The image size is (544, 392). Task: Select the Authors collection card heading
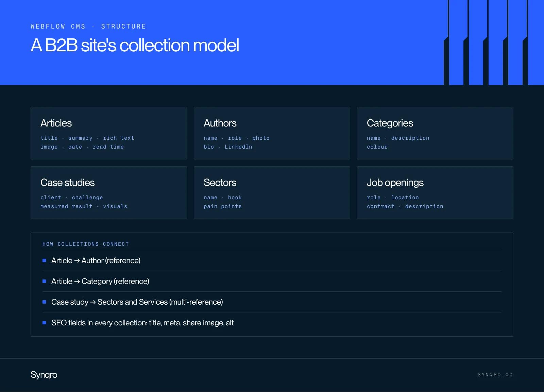pyautogui.click(x=220, y=123)
